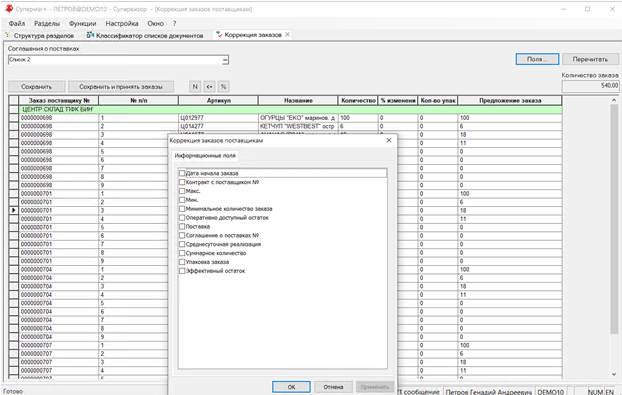Click the Сохранить button
The height and width of the screenshot is (395, 622).
click(x=36, y=86)
